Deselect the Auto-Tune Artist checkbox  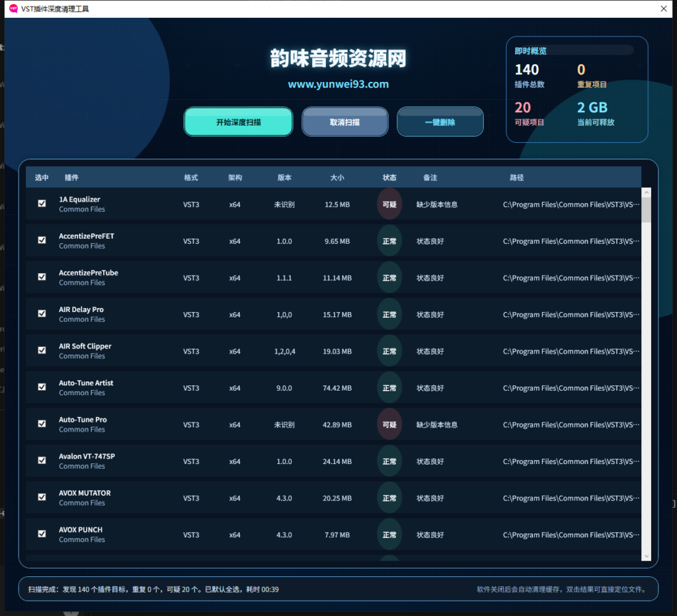pos(42,387)
